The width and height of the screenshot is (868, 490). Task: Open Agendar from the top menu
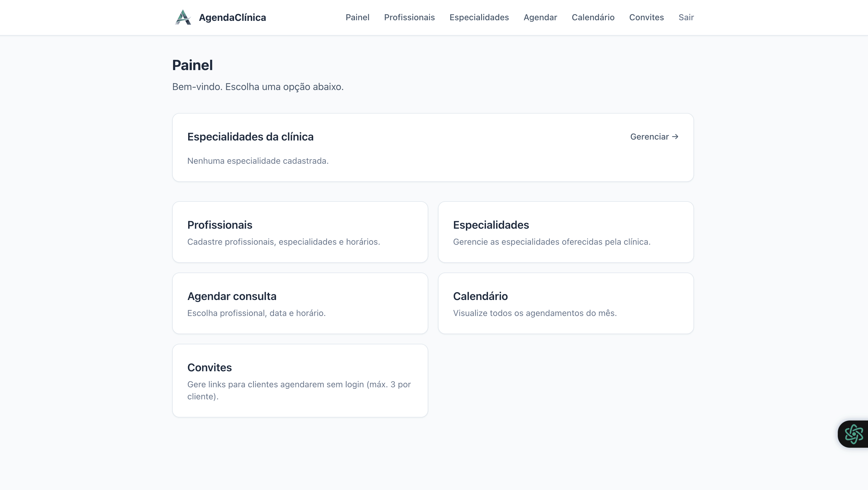(540, 18)
